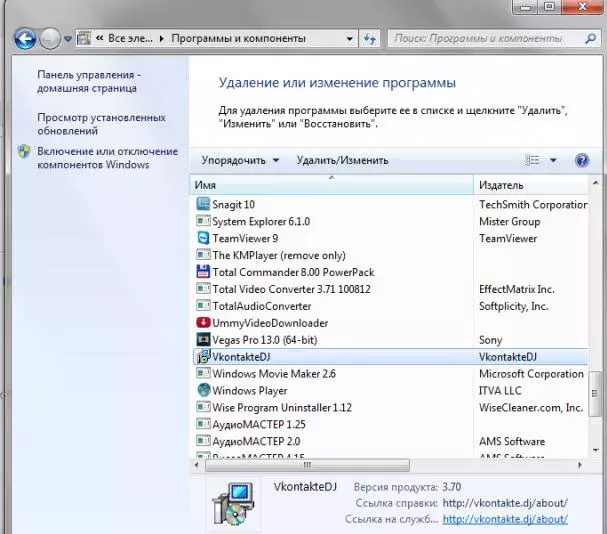Screen dimensions: 607x534
Task: Open the view options dropdown arrow
Action: click(x=554, y=160)
